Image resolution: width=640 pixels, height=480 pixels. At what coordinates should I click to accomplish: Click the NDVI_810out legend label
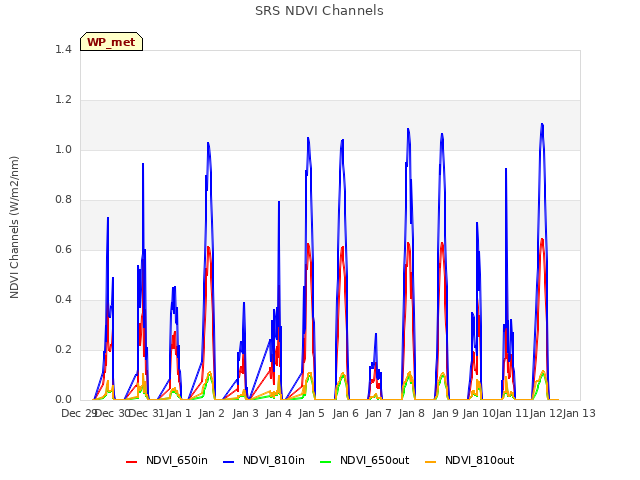coord(480,460)
